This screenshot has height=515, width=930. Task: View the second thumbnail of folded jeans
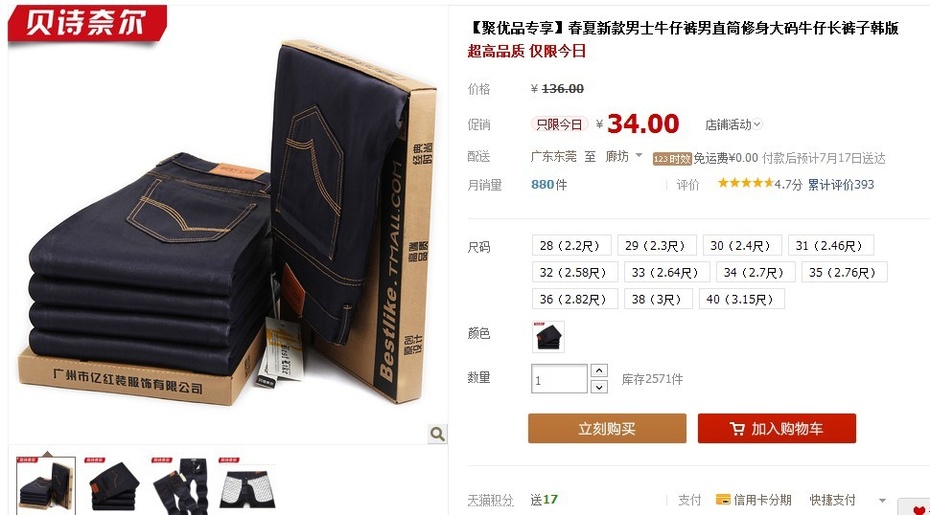113,484
